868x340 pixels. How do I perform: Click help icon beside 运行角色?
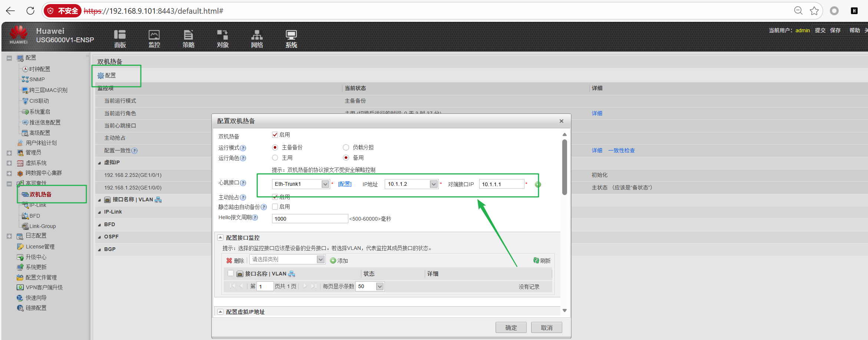pyautogui.click(x=243, y=158)
